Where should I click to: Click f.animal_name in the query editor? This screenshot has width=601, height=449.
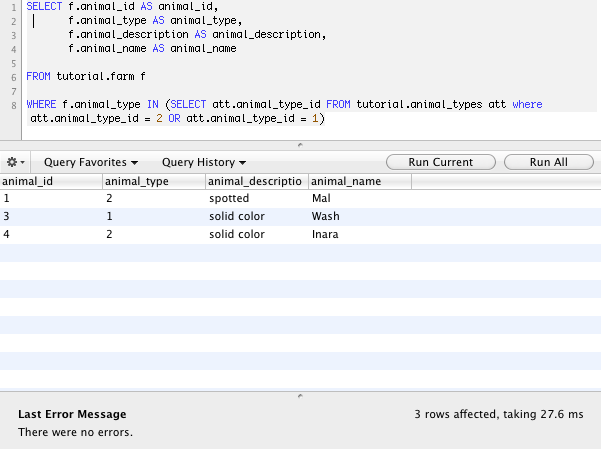(x=107, y=49)
